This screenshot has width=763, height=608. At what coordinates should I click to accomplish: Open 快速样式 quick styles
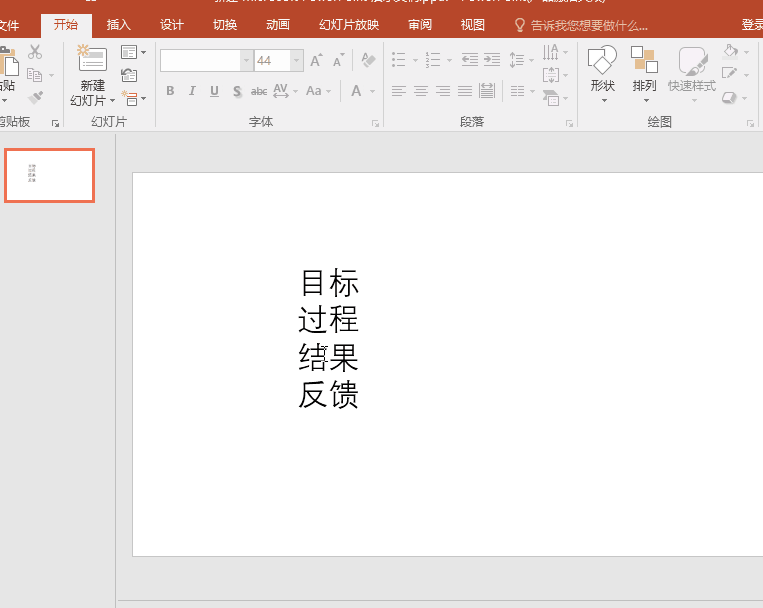pyautogui.click(x=692, y=73)
